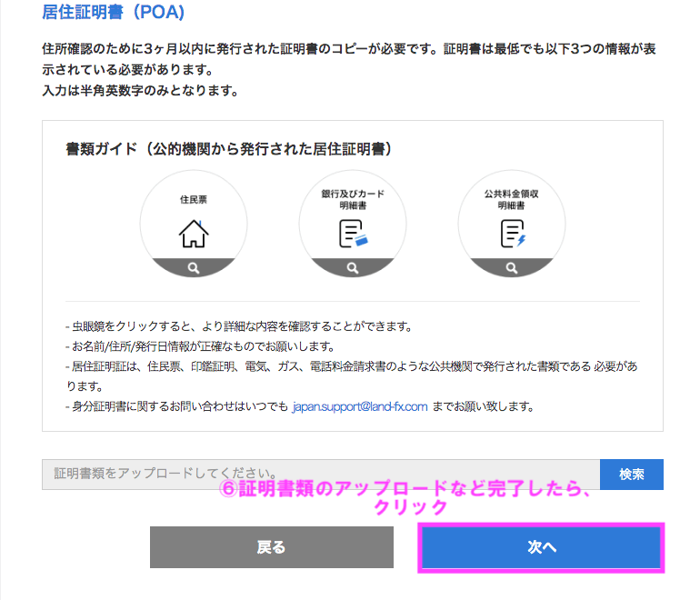This screenshot has width=700, height=600.
Task: Click the blue 検索 browse button
Action: click(631, 475)
